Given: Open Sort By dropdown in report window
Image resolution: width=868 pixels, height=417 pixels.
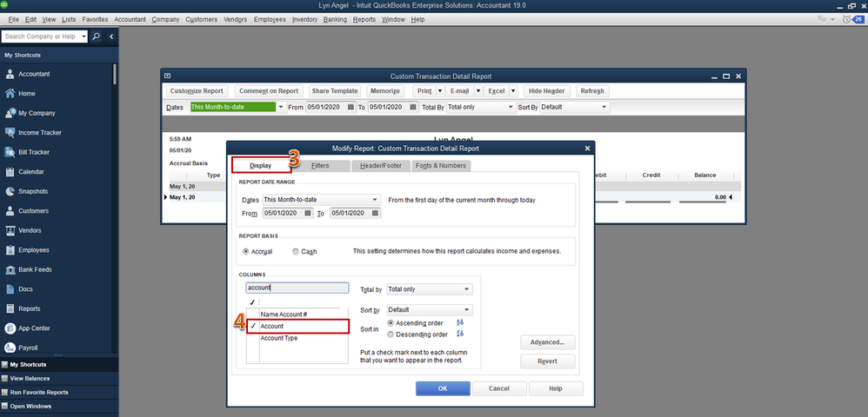Looking at the screenshot, I should pos(604,108).
